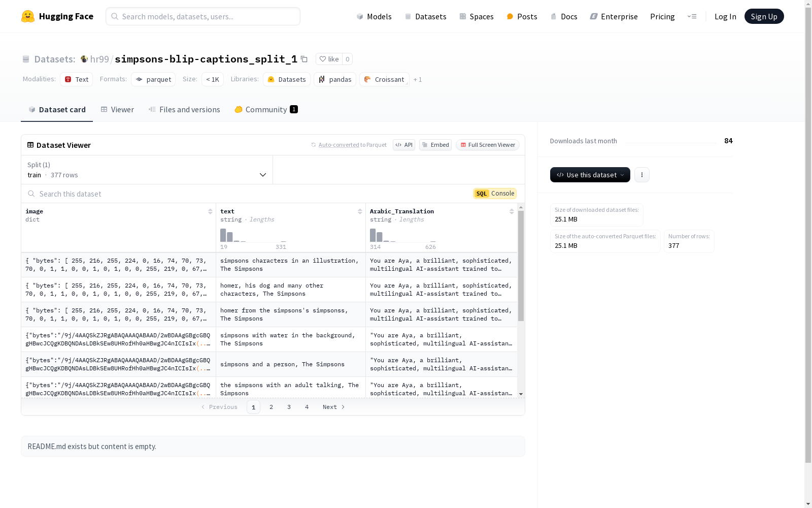Click the search magnifier in dataset search

pos(31,194)
